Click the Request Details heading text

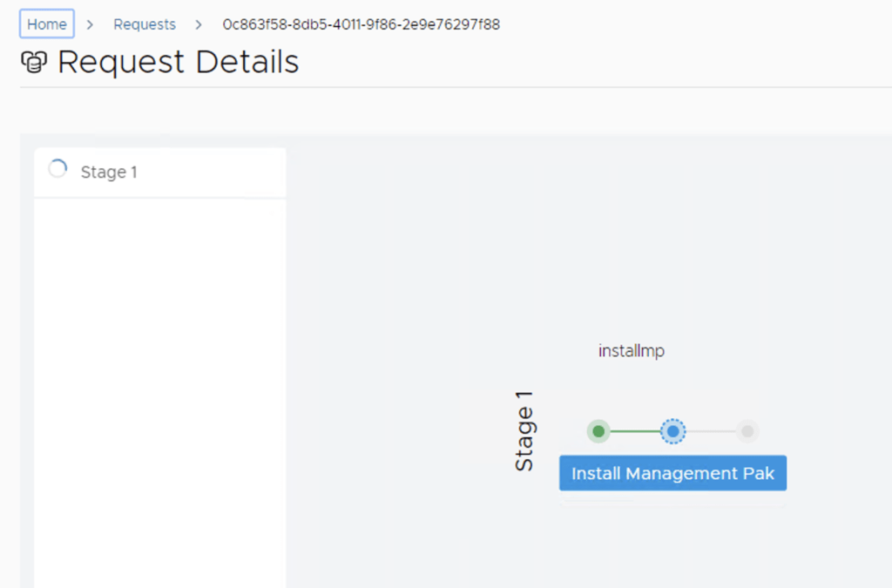[x=178, y=63]
